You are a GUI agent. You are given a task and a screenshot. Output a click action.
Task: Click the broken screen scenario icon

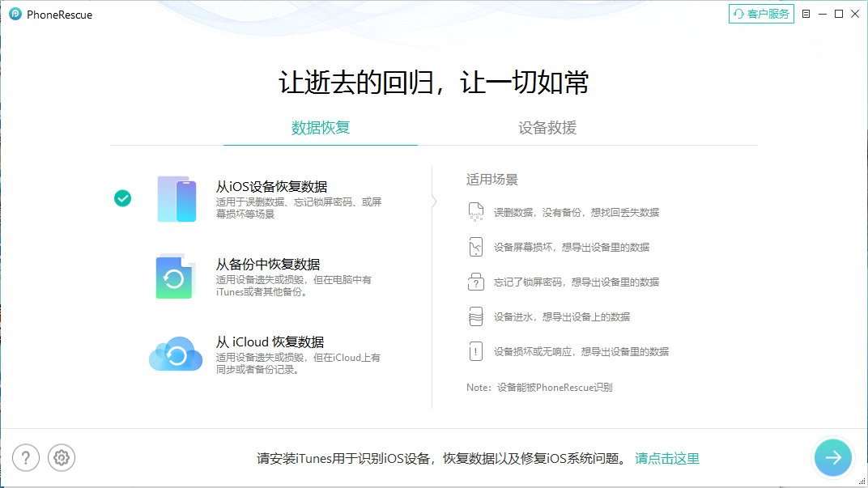tap(476, 247)
